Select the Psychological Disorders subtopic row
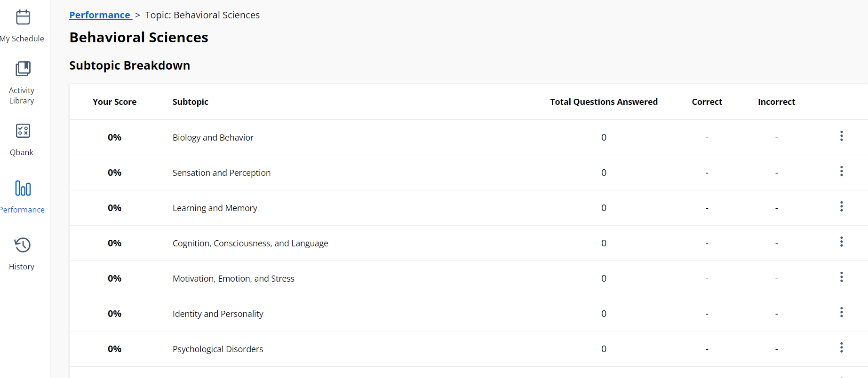Screen dimensions: 868x378 (217, 349)
